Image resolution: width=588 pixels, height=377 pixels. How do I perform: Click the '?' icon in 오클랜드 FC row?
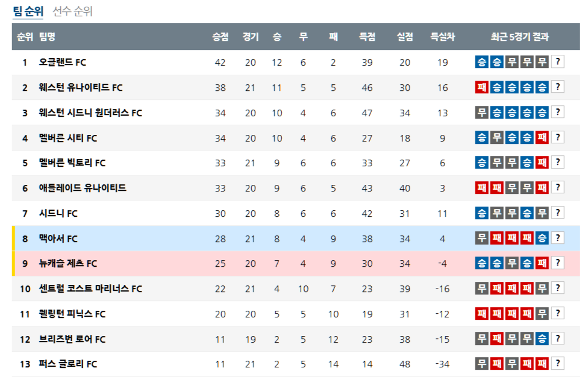point(558,62)
